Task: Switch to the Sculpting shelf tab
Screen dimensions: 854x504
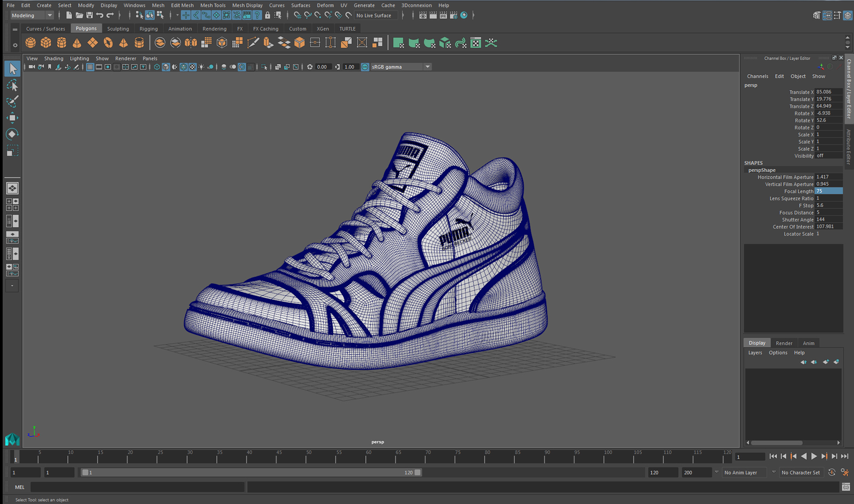Action: pyautogui.click(x=118, y=28)
